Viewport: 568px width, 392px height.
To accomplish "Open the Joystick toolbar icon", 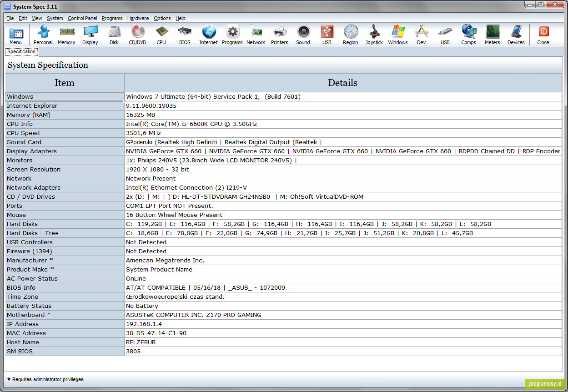I will coord(374,35).
